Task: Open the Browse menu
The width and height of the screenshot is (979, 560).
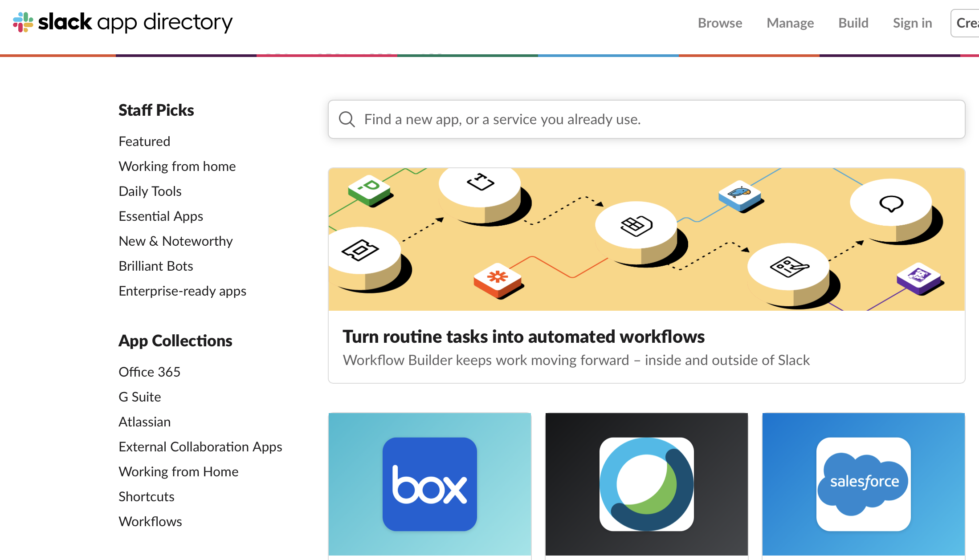Action: [x=720, y=23]
